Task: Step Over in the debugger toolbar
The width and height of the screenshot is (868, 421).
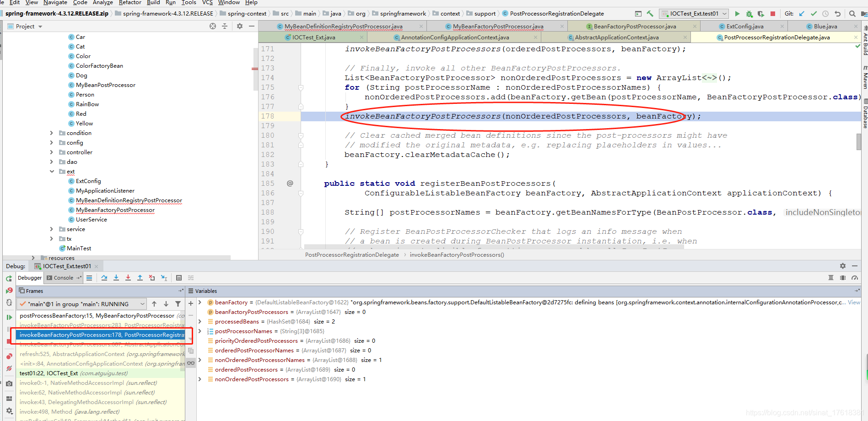Action: pos(104,278)
